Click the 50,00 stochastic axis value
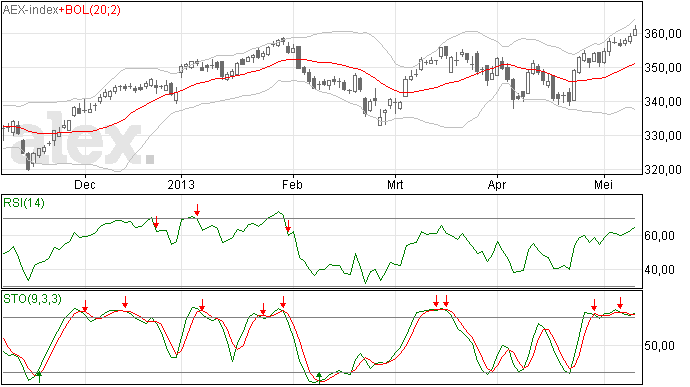Image resolution: width=690 pixels, height=387 pixels. (659, 346)
